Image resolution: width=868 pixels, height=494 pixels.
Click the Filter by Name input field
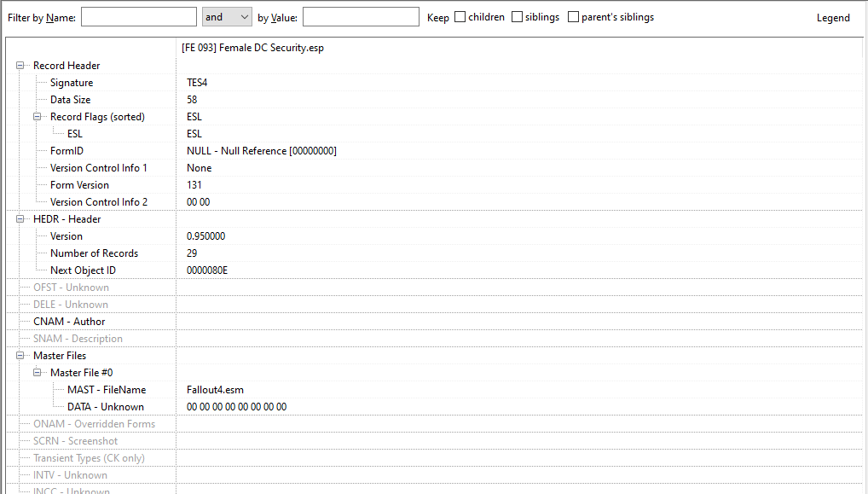[x=139, y=17]
